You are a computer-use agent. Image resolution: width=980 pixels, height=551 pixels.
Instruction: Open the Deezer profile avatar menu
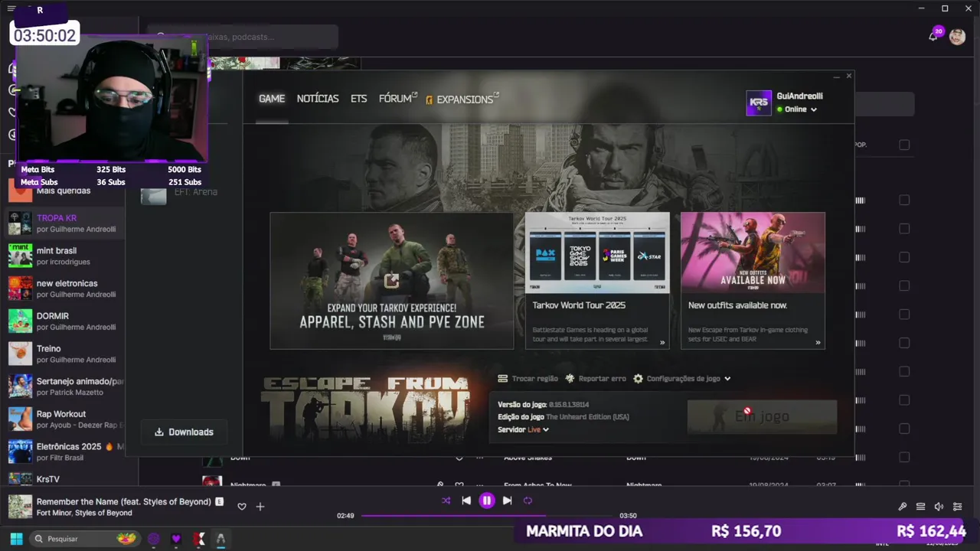(957, 36)
